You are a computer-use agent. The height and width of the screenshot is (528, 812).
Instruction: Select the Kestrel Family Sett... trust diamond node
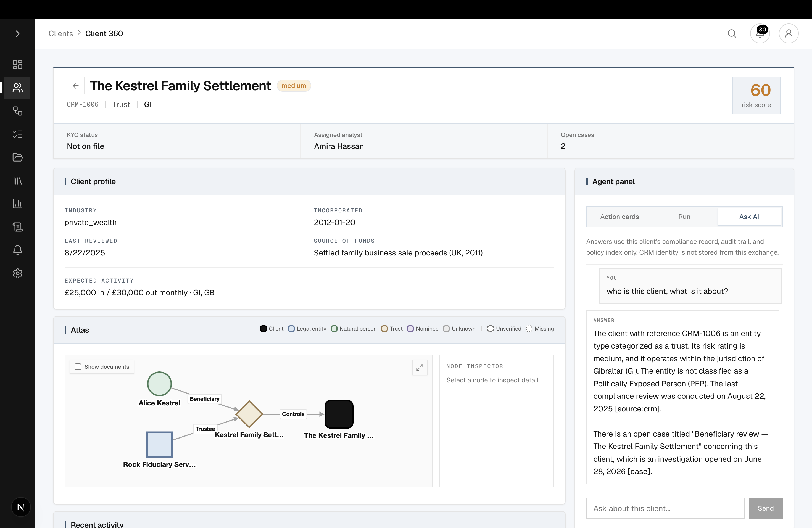tap(249, 414)
